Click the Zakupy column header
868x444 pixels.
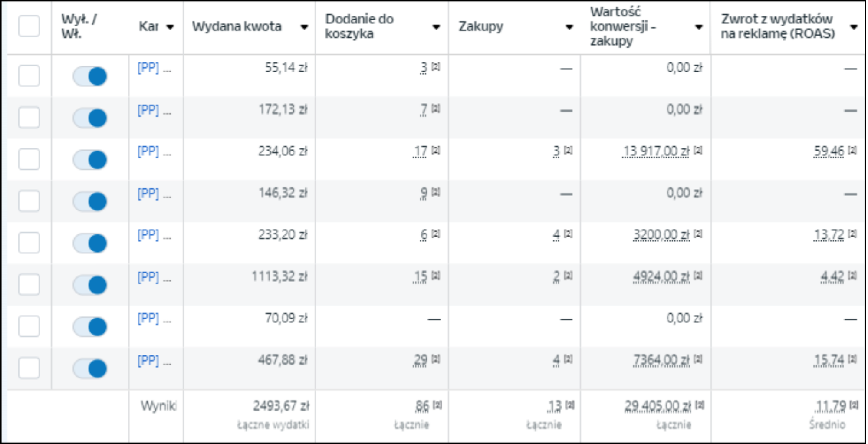[481, 27]
